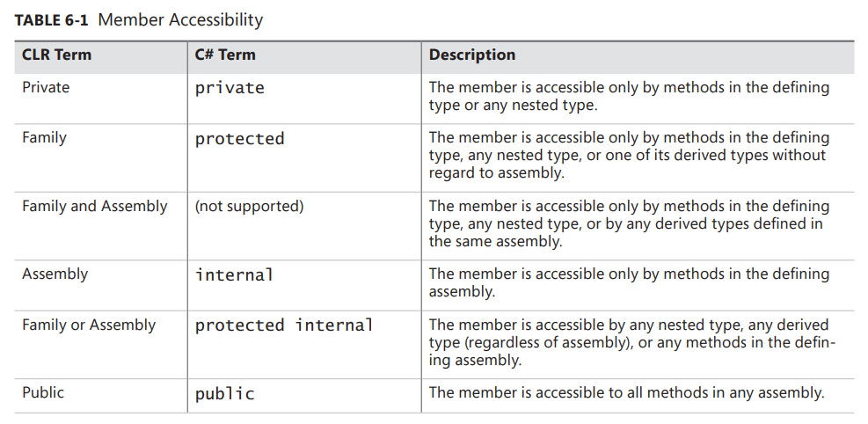Select the "protected" C# keyword cell
Screen dimensions: 868x424
pyautogui.click(x=240, y=139)
